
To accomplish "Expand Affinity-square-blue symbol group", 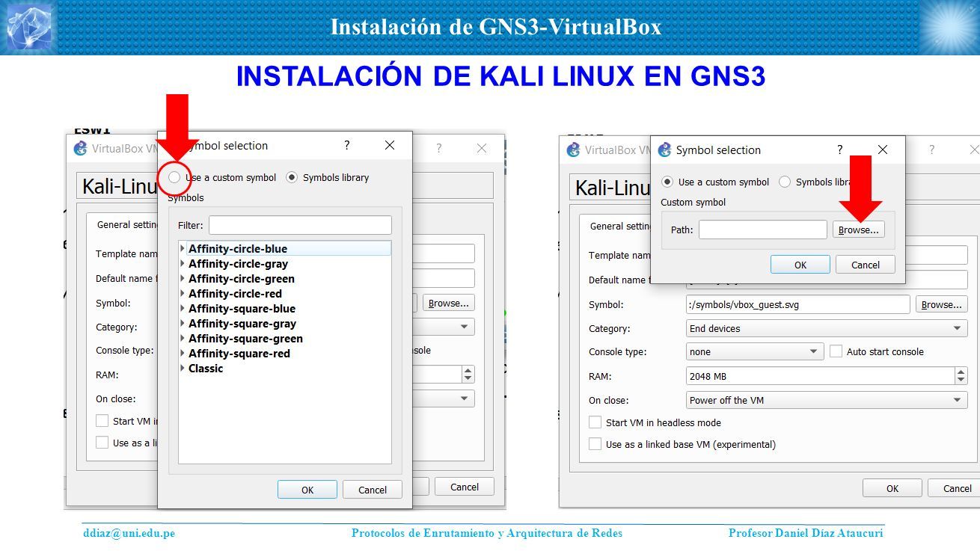I will pyautogui.click(x=183, y=308).
